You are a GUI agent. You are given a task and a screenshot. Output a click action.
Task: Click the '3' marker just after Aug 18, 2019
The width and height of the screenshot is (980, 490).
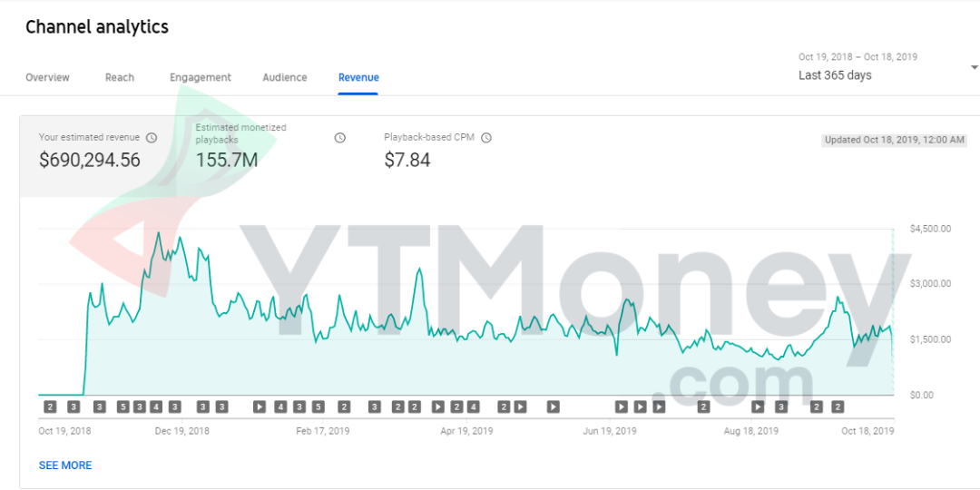780,407
